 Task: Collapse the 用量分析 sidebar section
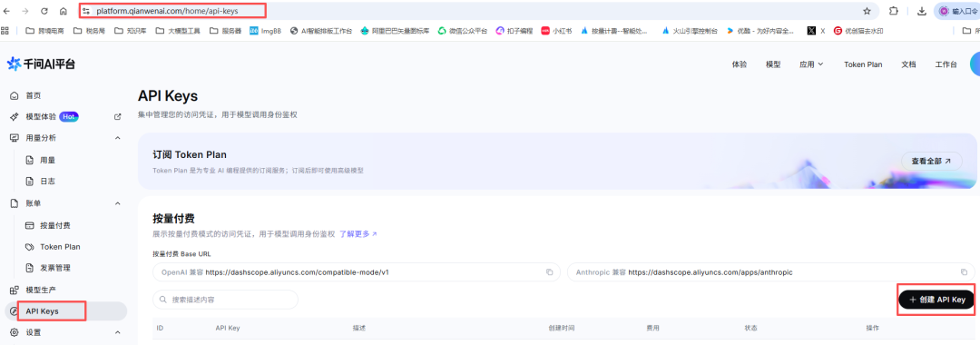pyautogui.click(x=117, y=138)
